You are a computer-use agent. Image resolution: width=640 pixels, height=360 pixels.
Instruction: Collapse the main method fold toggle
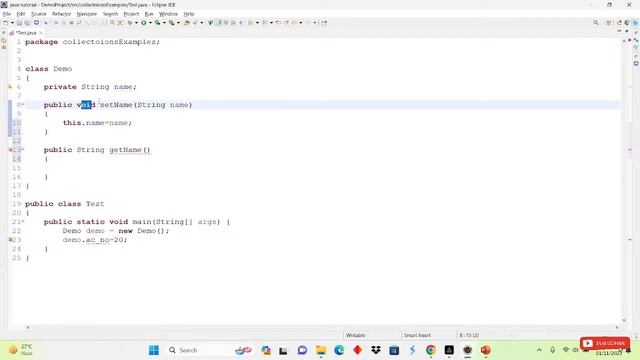pos(23,222)
